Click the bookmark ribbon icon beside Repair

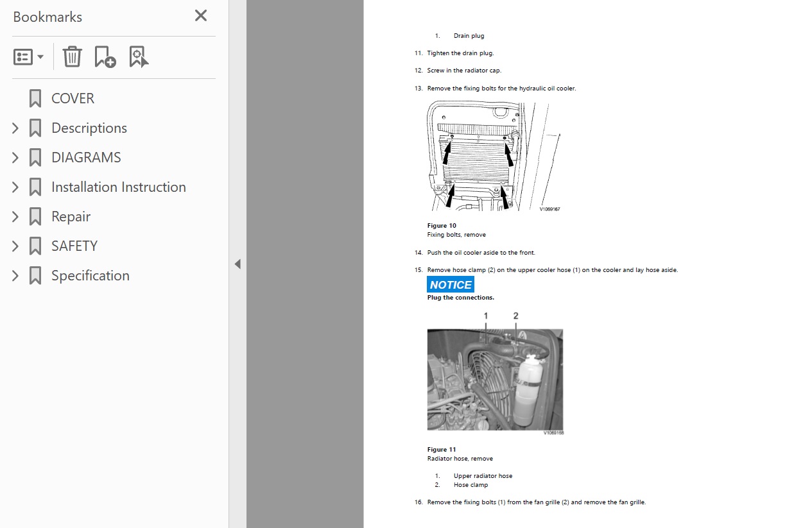35,216
